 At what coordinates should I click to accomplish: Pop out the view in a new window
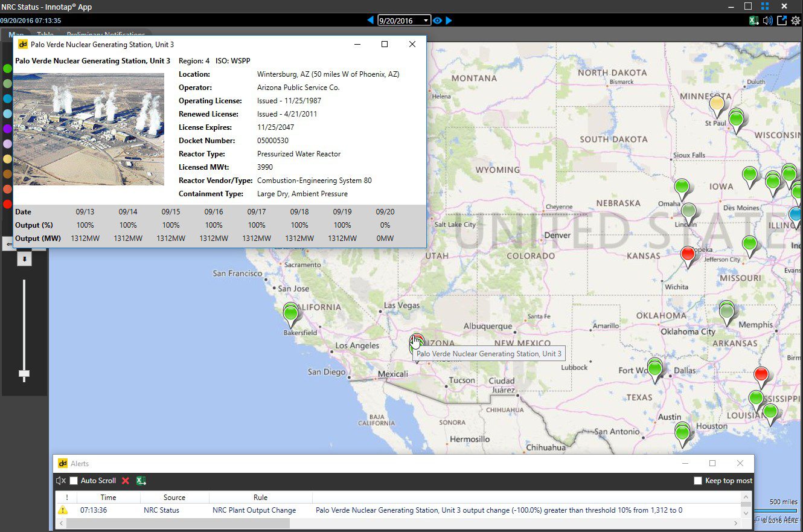(782, 21)
